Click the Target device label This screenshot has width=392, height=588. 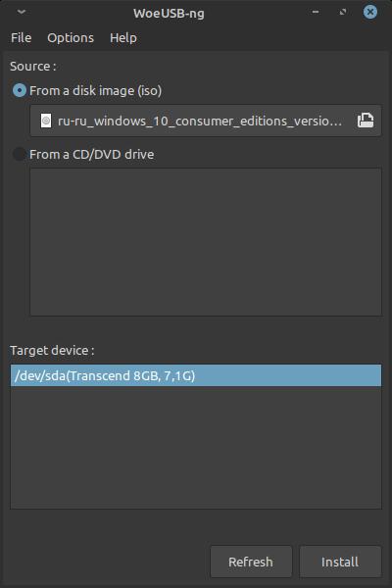(x=52, y=351)
